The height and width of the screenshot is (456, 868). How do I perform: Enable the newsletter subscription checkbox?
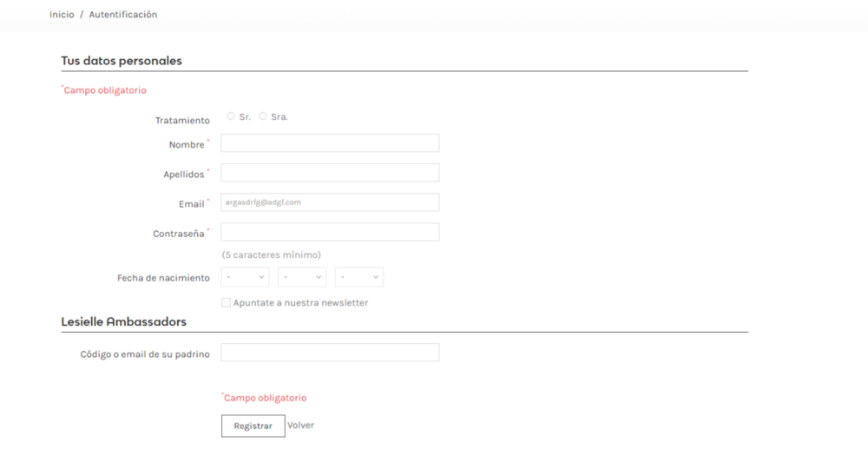point(226,303)
